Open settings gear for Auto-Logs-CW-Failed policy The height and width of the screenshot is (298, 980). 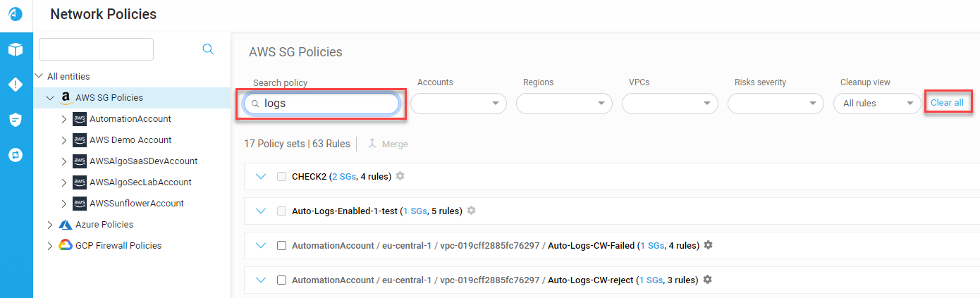[709, 245]
